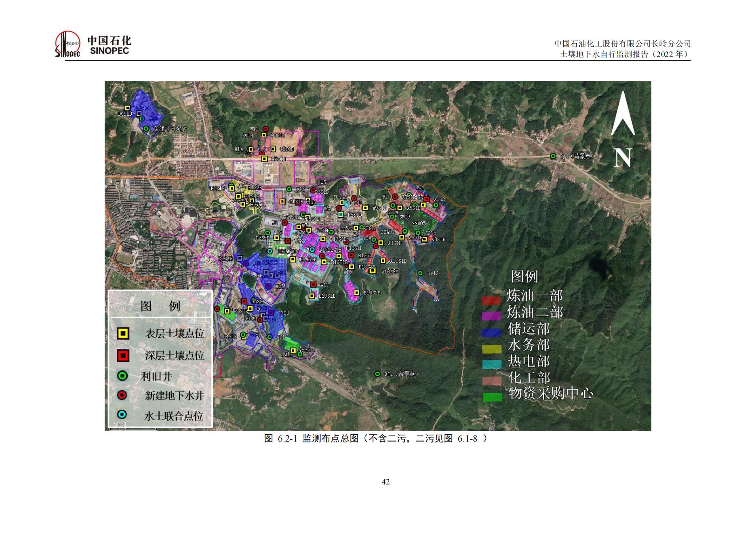Click the red W13 groundwater well marker
The height and width of the screenshot is (535, 756).
coord(265,129)
